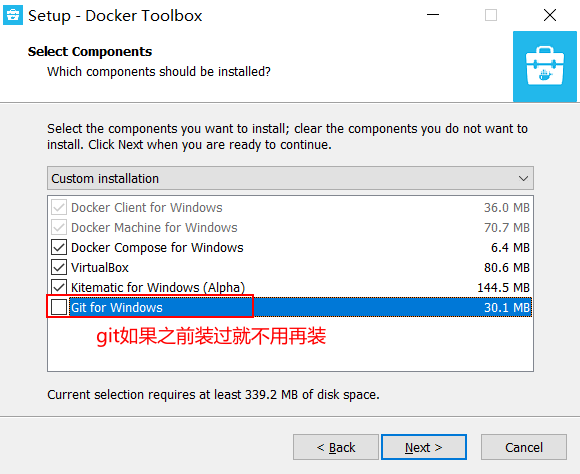Select the VirtualBox component label
Screen dimensions: 580x474
(x=100, y=268)
